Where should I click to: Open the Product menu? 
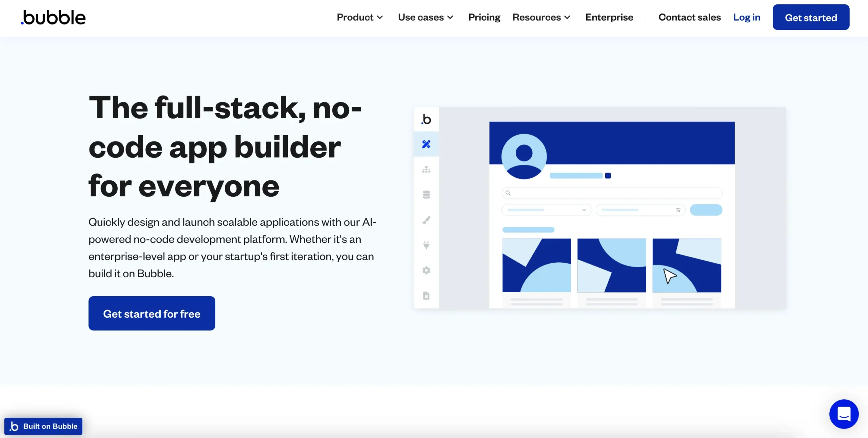pyautogui.click(x=360, y=17)
